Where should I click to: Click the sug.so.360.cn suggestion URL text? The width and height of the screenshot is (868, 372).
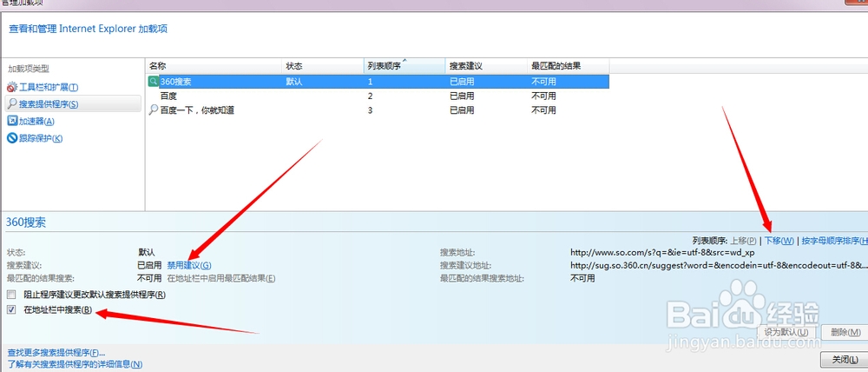click(x=719, y=266)
